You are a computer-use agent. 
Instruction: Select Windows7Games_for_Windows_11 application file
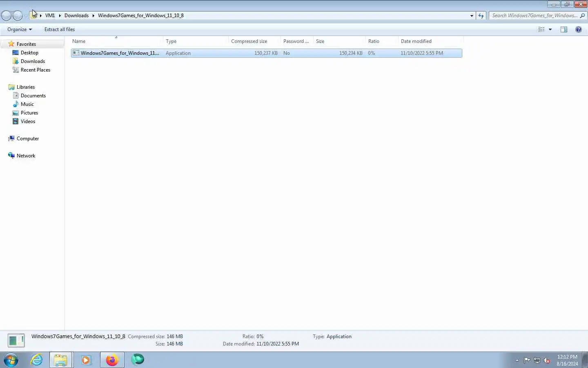click(267, 53)
